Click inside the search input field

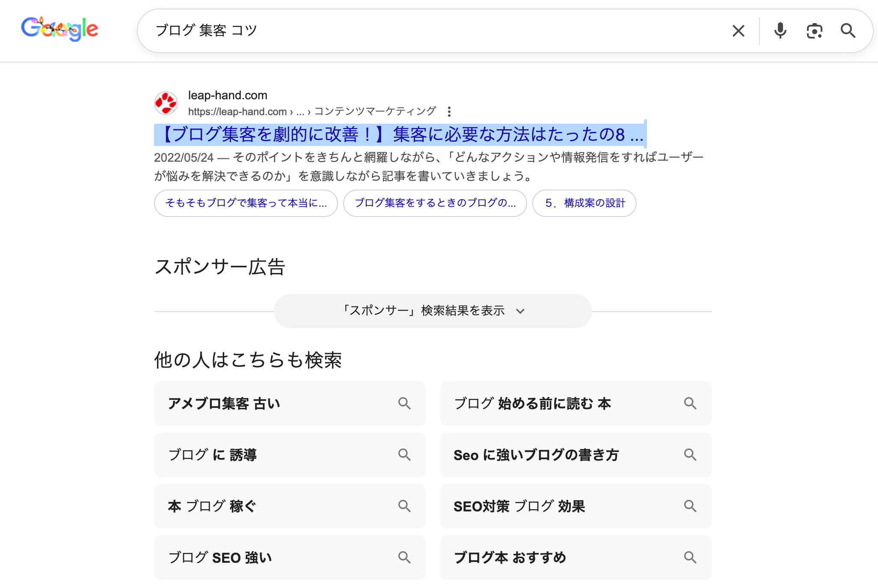coord(342,30)
